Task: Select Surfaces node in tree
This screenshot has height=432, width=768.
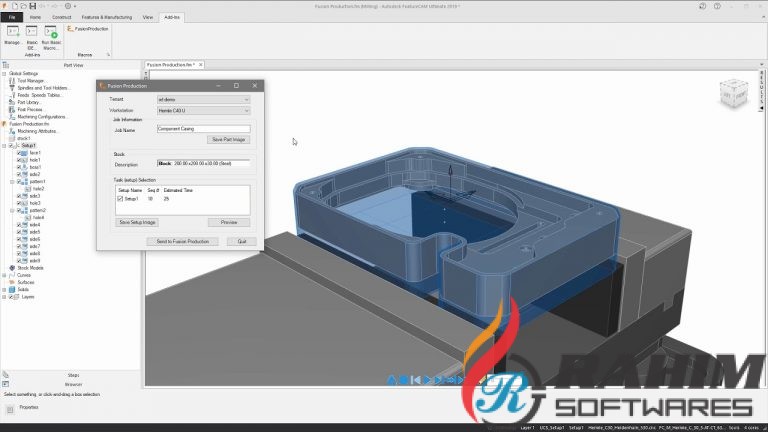Action: [x=25, y=282]
